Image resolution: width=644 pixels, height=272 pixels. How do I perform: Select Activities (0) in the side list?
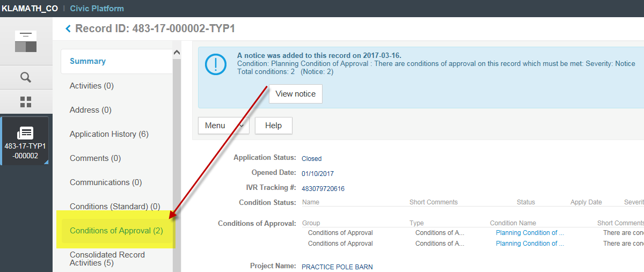pyautogui.click(x=91, y=86)
